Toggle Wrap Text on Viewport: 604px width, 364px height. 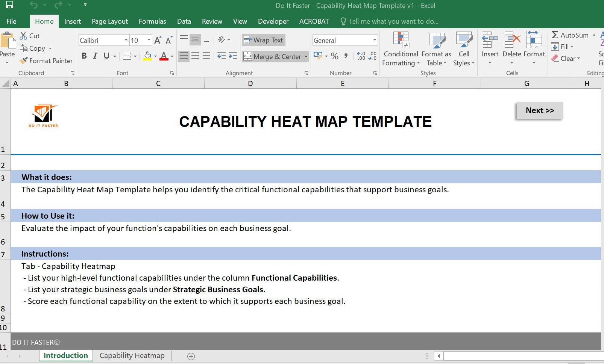(x=263, y=40)
